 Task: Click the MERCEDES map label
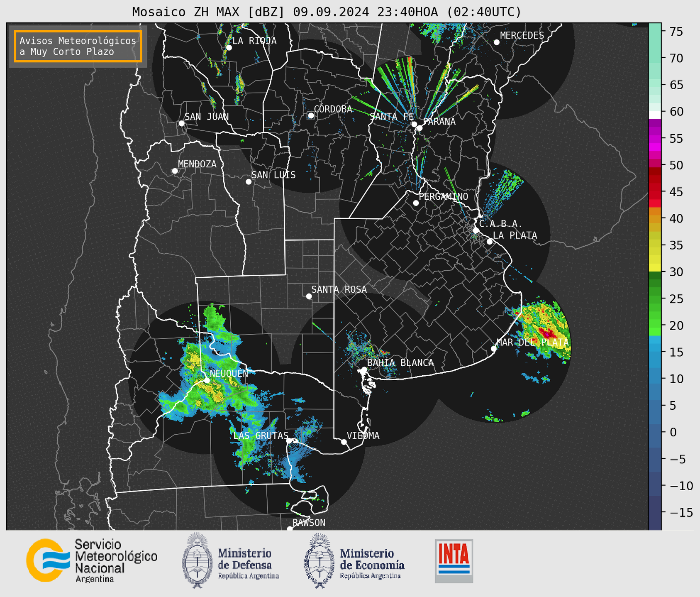coord(522,36)
